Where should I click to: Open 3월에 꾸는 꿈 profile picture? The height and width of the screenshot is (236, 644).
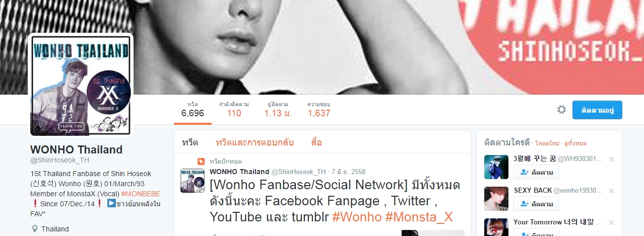click(x=496, y=167)
